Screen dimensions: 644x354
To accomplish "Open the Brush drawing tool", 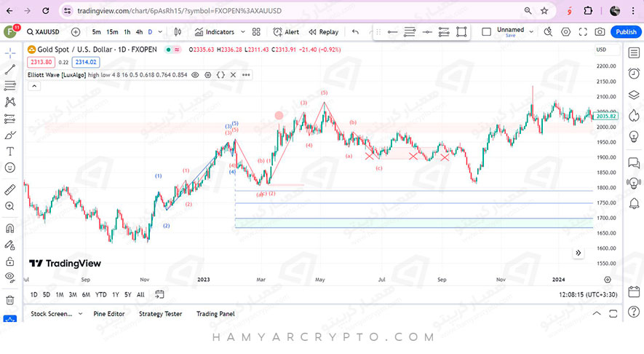I will (10, 135).
